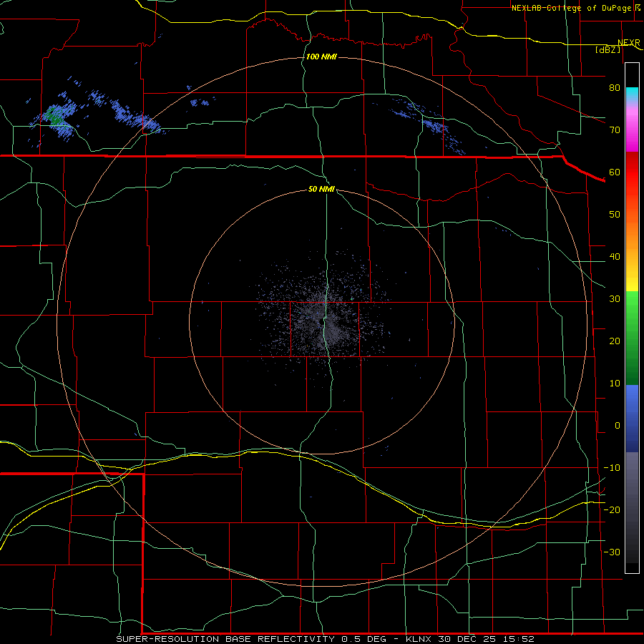
Task: Click the 100 NMI range ring label
Action: point(321,57)
